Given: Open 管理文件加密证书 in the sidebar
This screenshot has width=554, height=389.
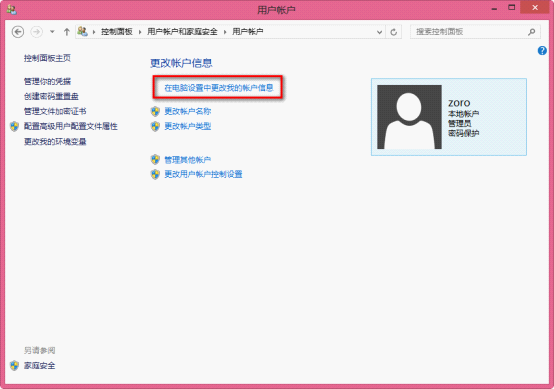Looking at the screenshot, I should [x=55, y=111].
